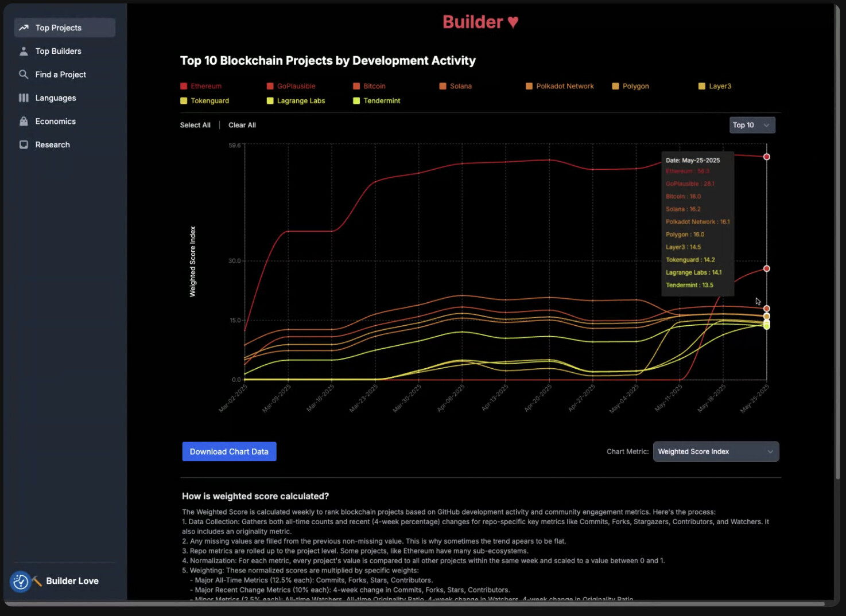Toggle the Lagrange Labs legend series
This screenshot has width=846, height=616.
pos(296,100)
